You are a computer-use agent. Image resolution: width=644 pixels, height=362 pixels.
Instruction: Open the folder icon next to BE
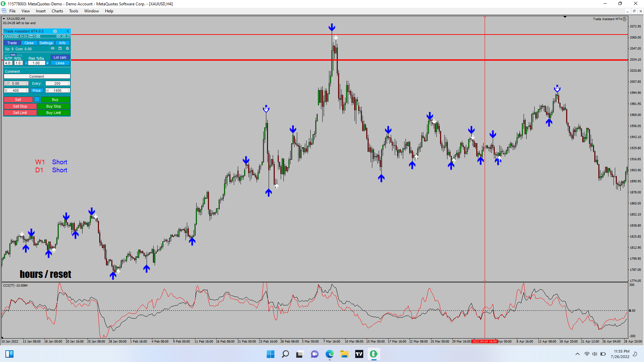[32, 36]
